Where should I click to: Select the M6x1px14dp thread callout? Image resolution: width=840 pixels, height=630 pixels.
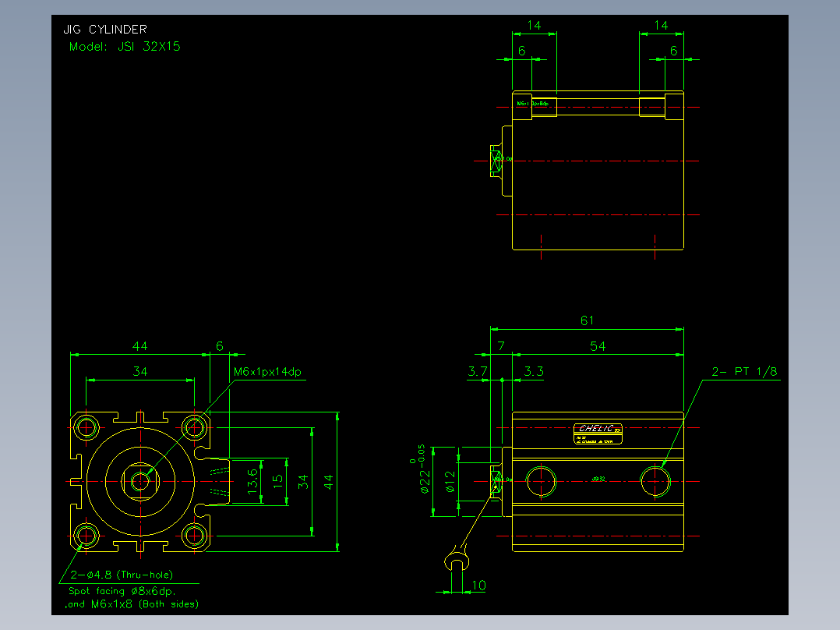[x=267, y=372]
